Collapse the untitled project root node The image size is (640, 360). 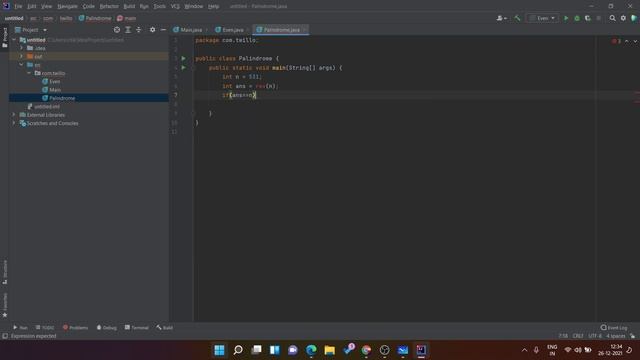(14, 40)
